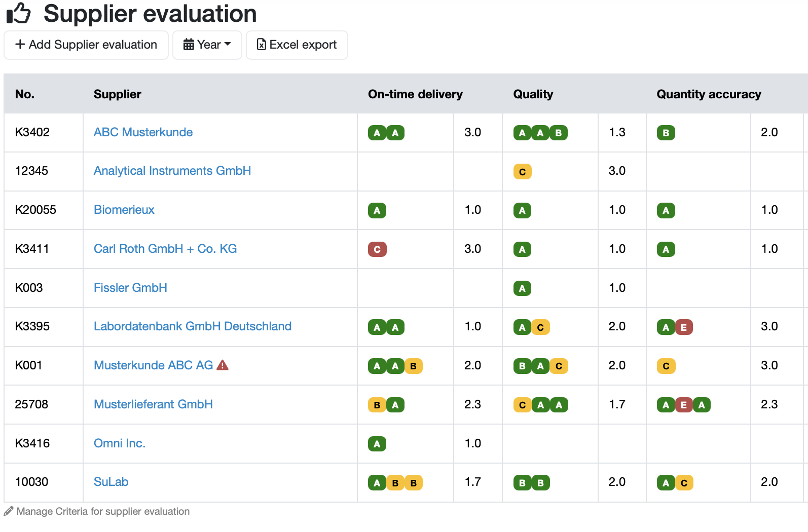Click the red C badge for Carl Roth
This screenshot has width=808, height=532.
tap(377, 249)
